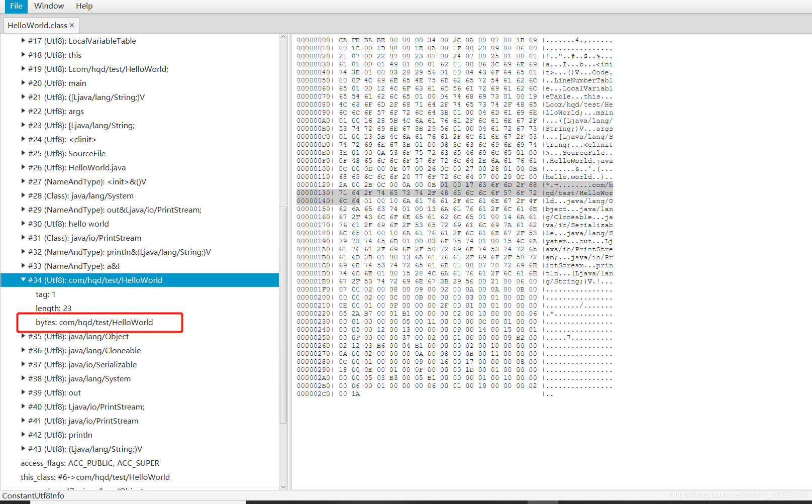This screenshot has width=812, height=504.
Task: Expand #38 (Utf8): java/lang/System node
Action: (x=23, y=378)
